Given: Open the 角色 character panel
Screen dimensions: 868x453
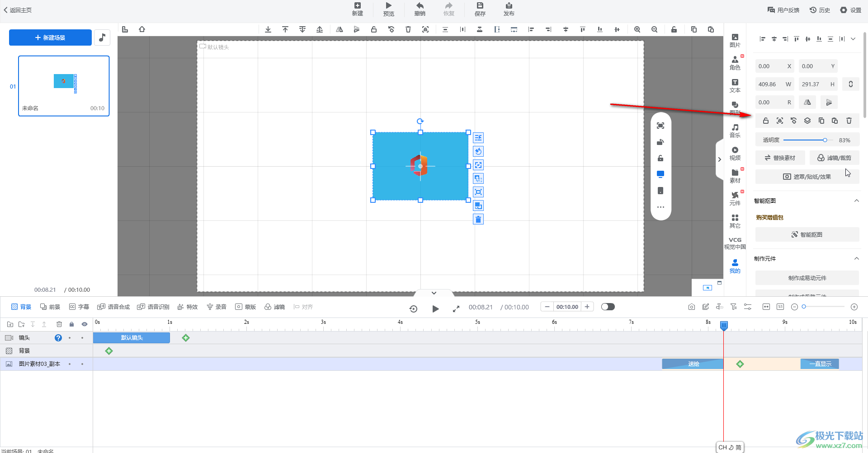Looking at the screenshot, I should [735, 63].
